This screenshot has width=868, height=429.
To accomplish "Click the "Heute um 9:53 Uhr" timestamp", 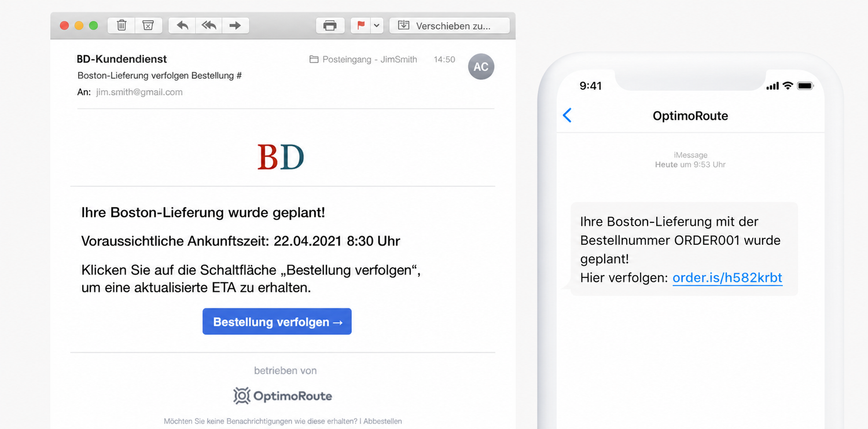I will tap(690, 164).
